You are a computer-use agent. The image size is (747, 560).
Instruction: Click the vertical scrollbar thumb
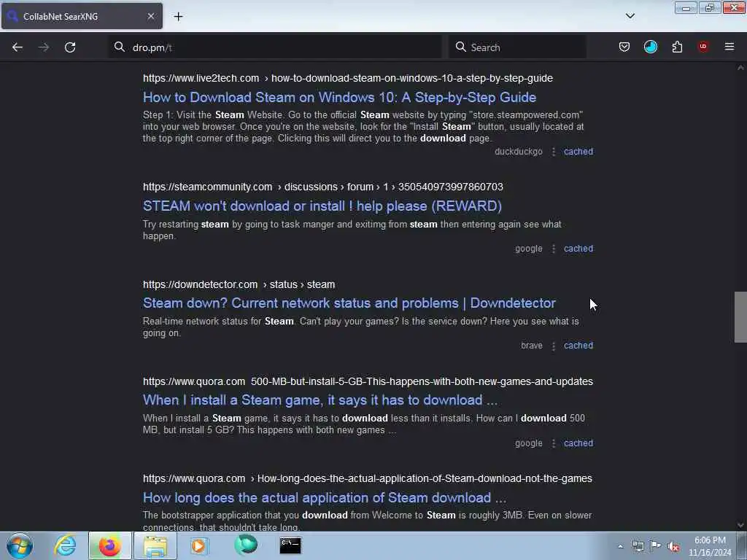[x=740, y=317]
